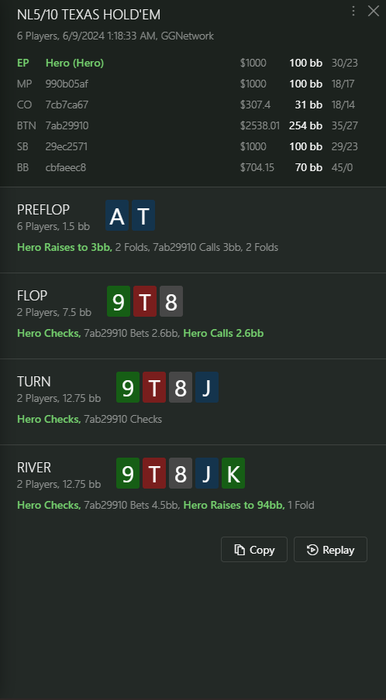Viewport: 386px width, 700px height.
Task: Click the NL5/10 TEXAS HOLD'EM title
Action: tap(89, 15)
